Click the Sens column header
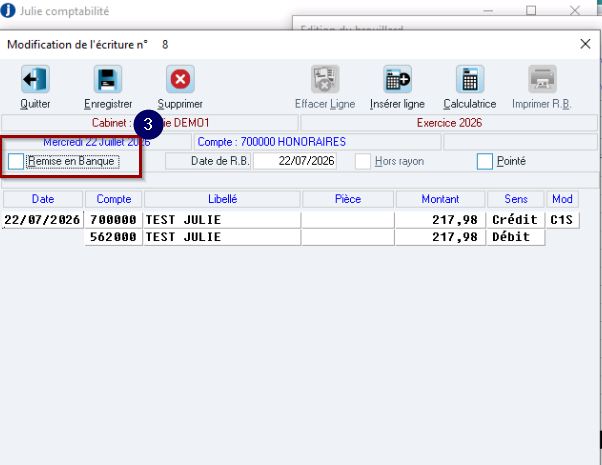This screenshot has width=602, height=465. (516, 199)
